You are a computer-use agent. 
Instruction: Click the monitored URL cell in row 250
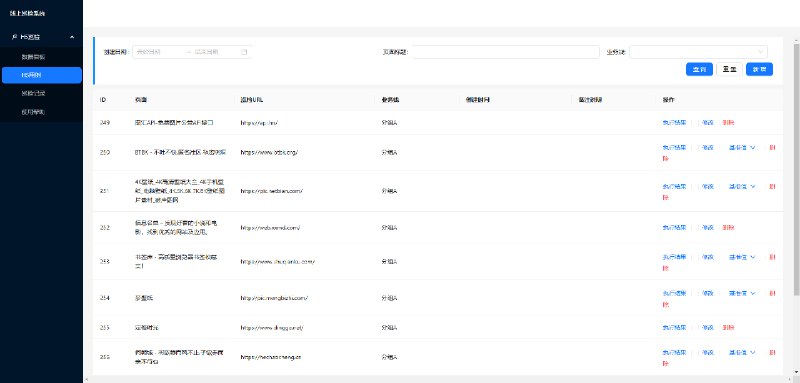[x=269, y=152]
